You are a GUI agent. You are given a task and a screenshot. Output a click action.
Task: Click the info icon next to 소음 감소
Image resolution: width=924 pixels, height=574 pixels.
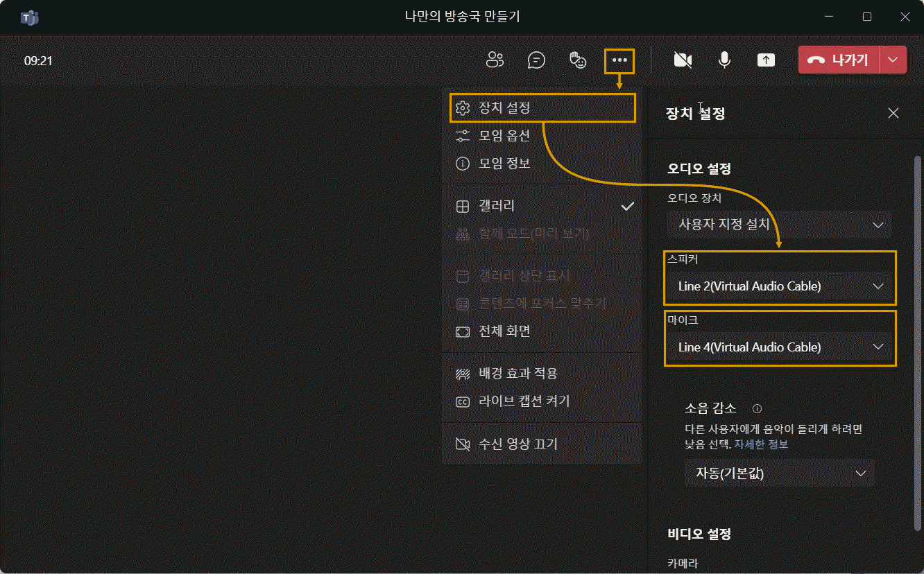click(x=758, y=408)
